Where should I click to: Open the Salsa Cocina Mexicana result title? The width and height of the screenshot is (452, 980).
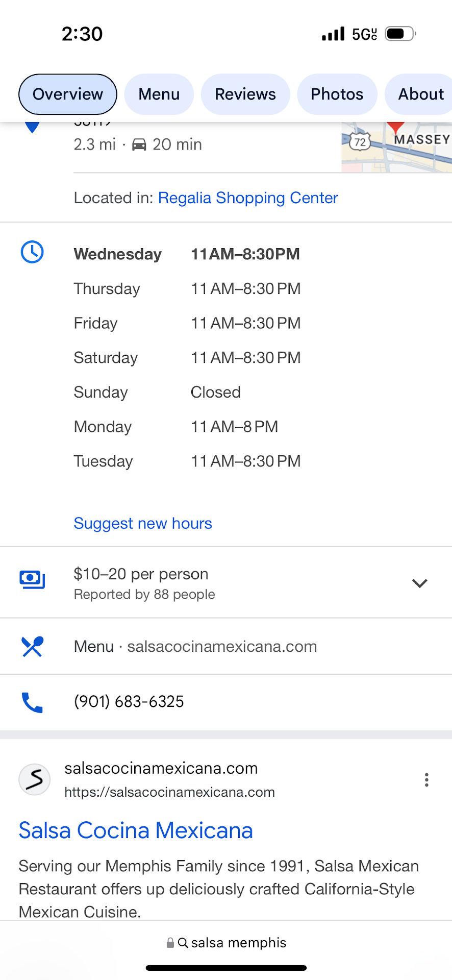pos(136,830)
